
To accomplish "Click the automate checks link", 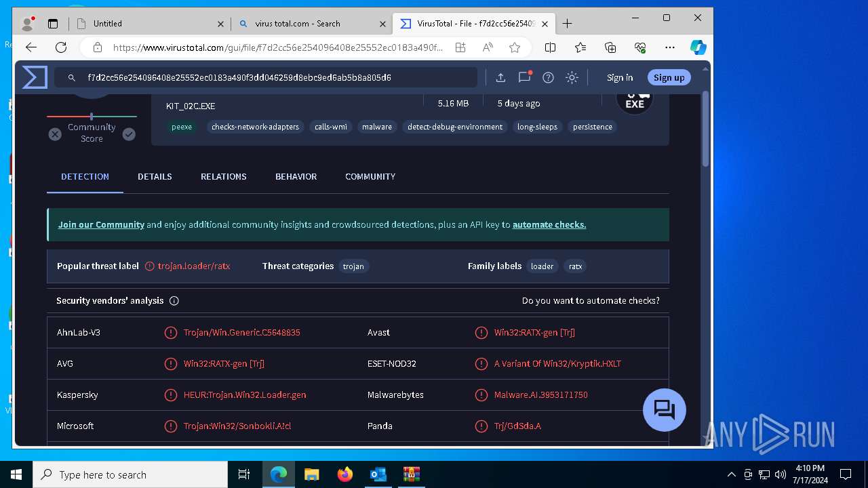I will 549,224.
